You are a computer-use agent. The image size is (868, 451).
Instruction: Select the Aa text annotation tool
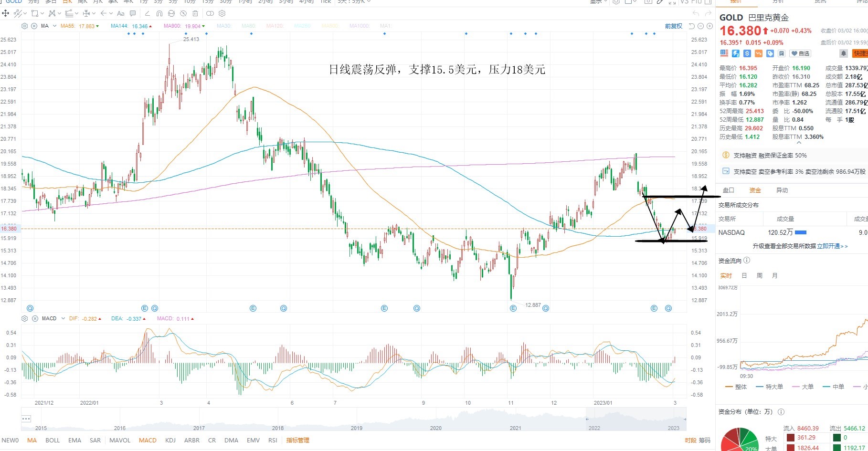click(121, 13)
